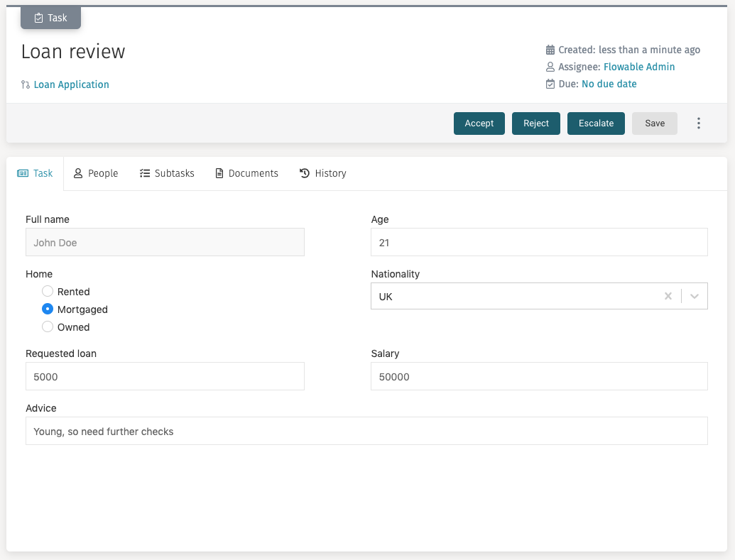Open the Flowable Admin assignee link

[638, 67]
